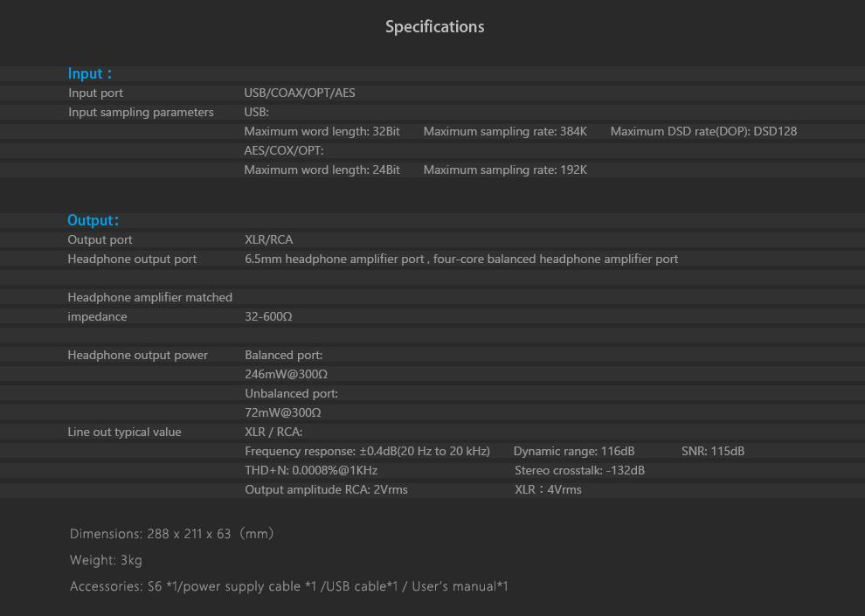Click the XLR/RCA output port value

tap(268, 239)
